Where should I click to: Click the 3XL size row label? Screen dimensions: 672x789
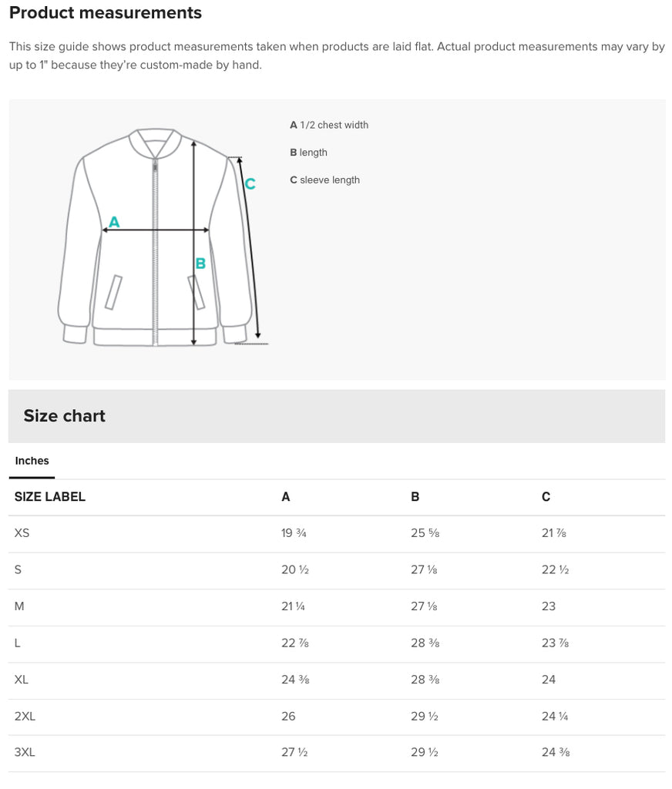[x=25, y=753]
